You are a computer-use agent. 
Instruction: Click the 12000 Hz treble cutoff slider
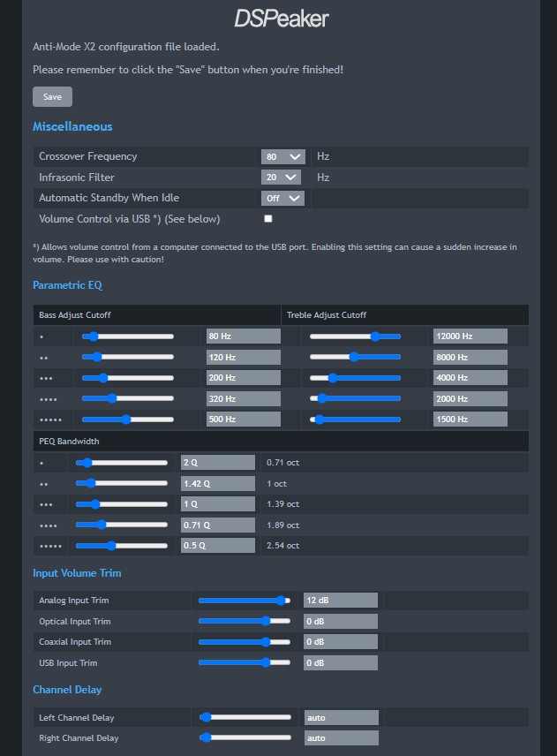pos(355,336)
